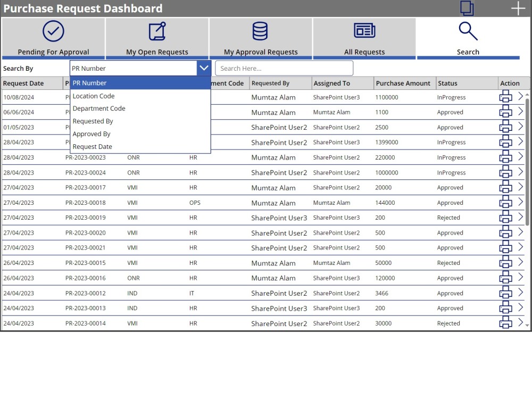Click the Purchase Request Dashboard title
Screen dimensions: 532x399
(x=83, y=9)
